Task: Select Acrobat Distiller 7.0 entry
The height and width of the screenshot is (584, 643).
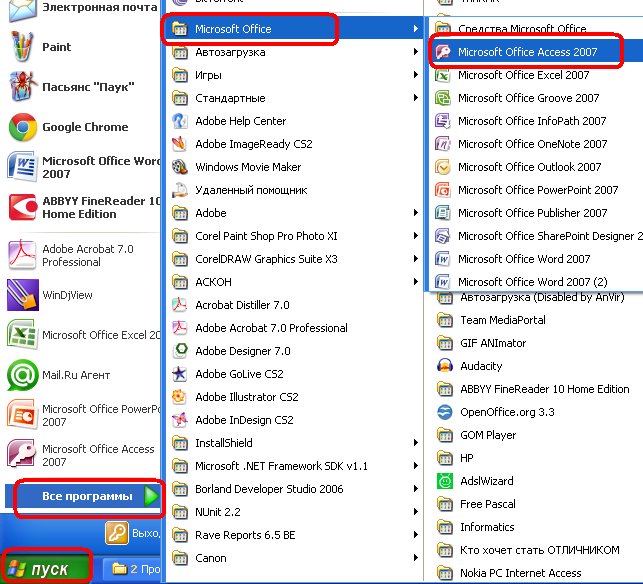Action: point(294,305)
